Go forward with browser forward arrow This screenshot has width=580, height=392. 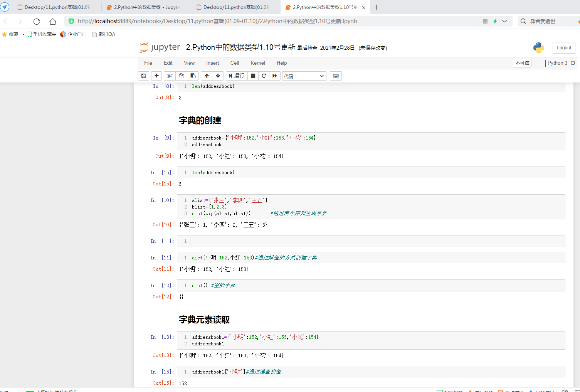(20, 21)
